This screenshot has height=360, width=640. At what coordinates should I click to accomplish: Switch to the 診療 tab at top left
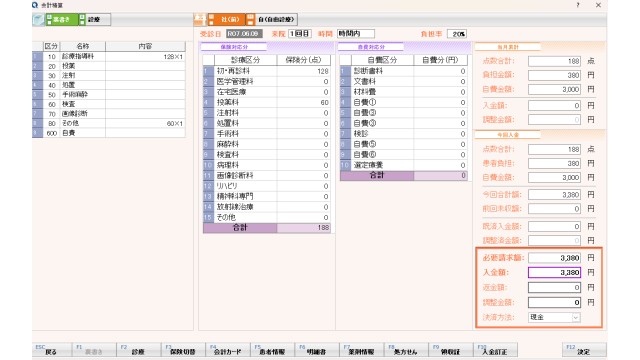click(94, 19)
